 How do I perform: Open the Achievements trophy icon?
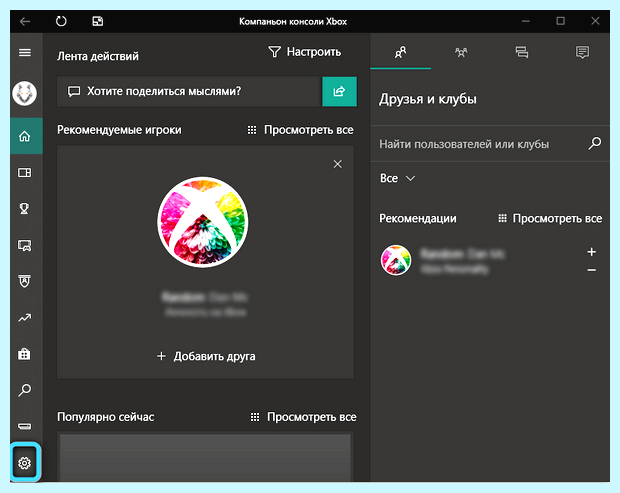tap(25, 208)
